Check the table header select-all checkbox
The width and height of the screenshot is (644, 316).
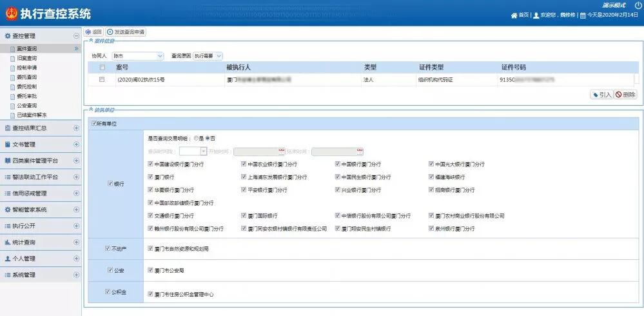(102, 67)
